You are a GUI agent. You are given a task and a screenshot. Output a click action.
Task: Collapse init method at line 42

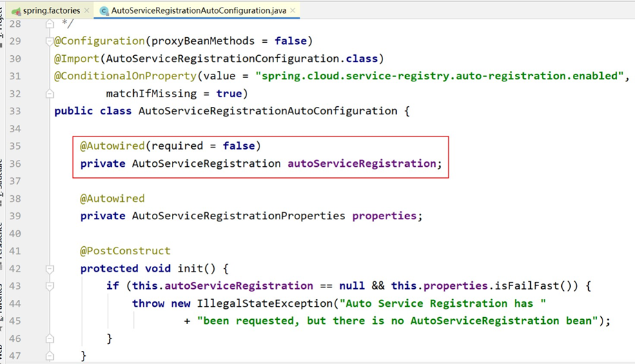pos(50,269)
